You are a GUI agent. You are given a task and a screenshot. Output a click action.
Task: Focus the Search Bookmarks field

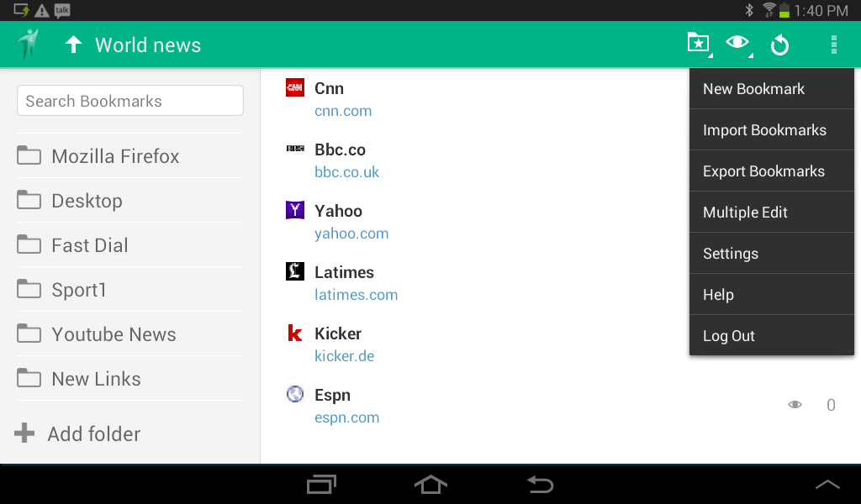click(130, 100)
